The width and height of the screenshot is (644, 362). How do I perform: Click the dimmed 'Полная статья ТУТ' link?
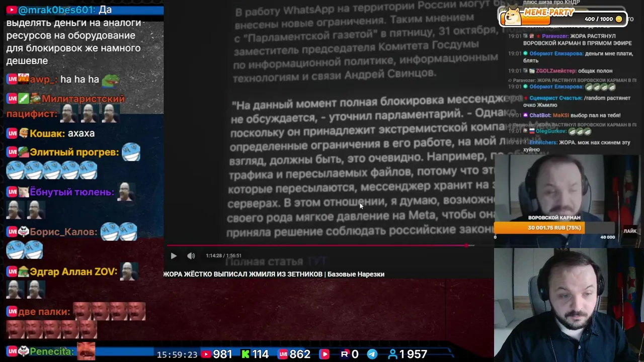[276, 261]
